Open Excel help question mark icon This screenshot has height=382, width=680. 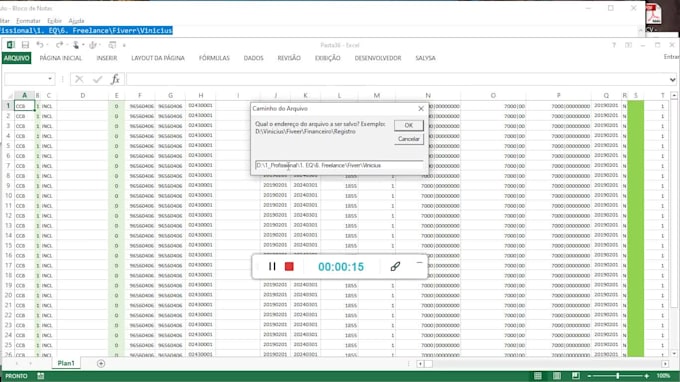click(614, 45)
